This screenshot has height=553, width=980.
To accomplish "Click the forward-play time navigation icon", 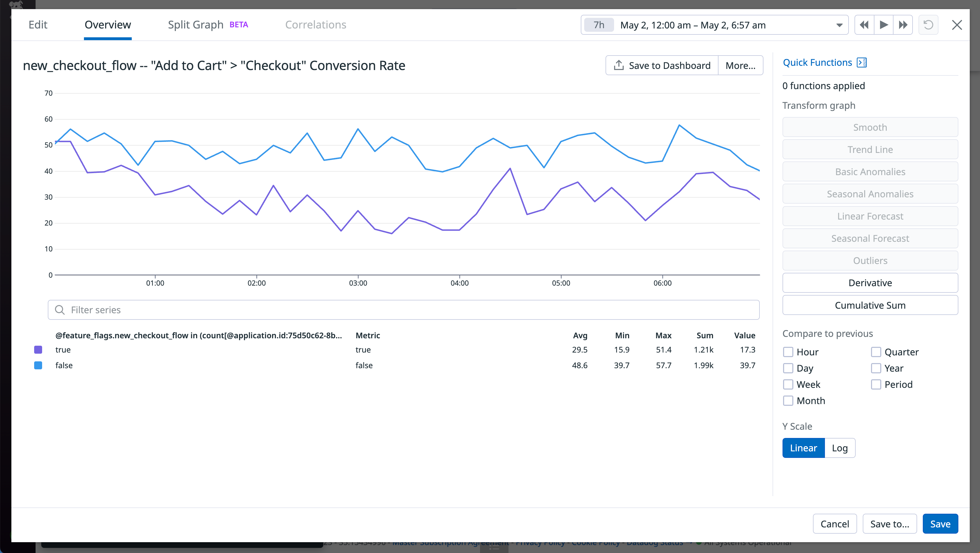I will click(x=883, y=25).
